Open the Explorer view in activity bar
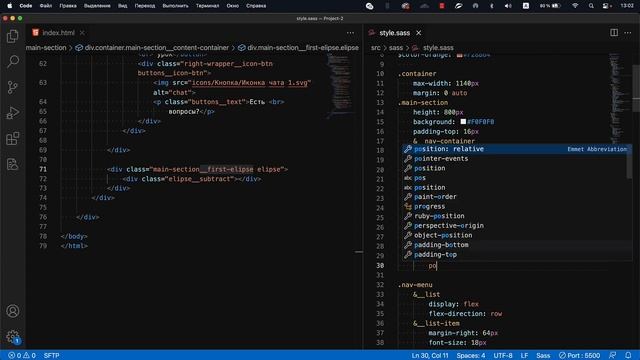 click(x=13, y=36)
